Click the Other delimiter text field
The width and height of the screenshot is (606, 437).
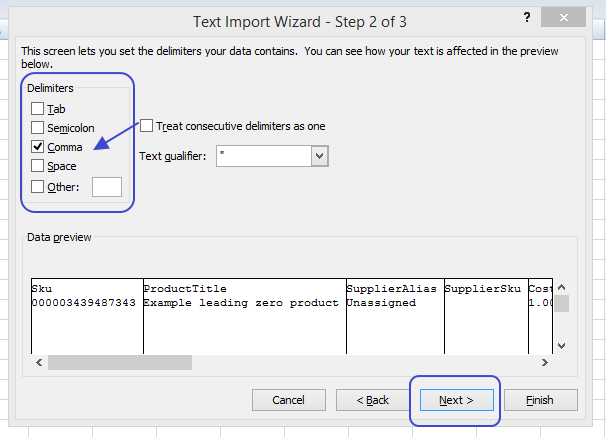tap(107, 187)
